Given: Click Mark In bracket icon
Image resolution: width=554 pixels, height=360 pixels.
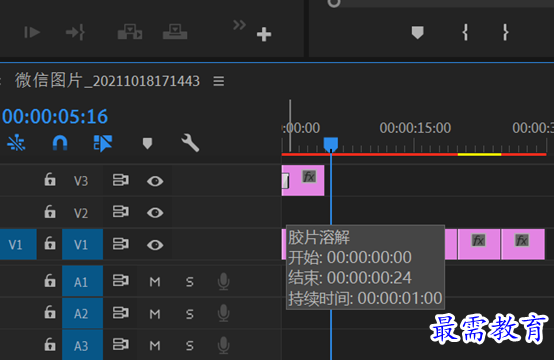Looking at the screenshot, I should pyautogui.click(x=465, y=33).
